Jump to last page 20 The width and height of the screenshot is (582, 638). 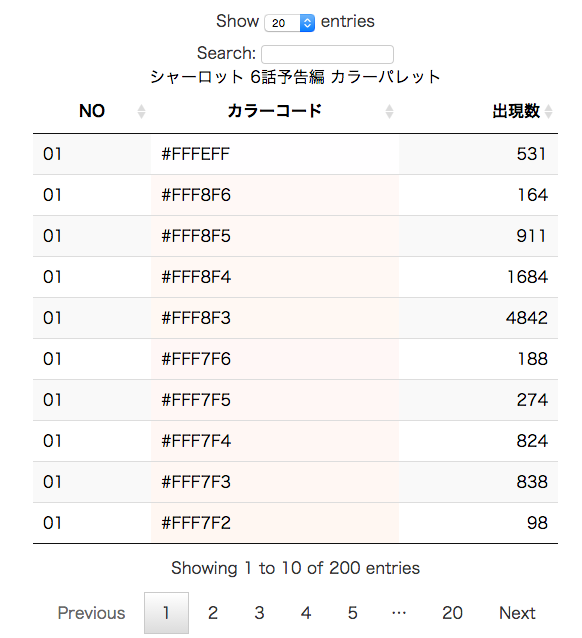(x=452, y=613)
